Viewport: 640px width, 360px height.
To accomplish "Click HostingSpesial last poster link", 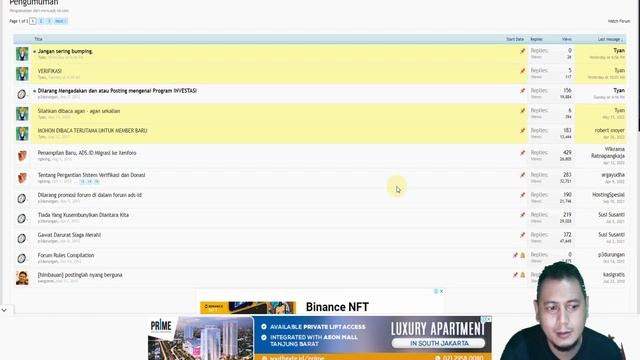I will (608, 195).
